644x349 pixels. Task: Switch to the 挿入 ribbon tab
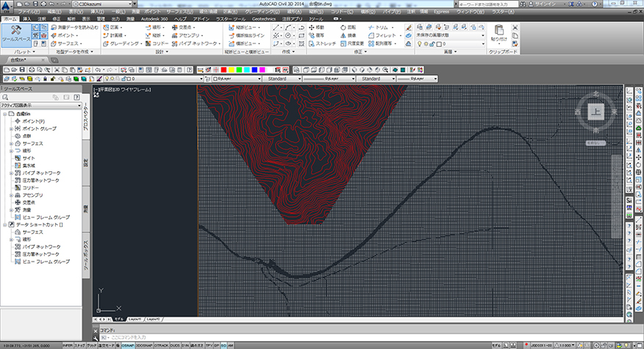26,19
